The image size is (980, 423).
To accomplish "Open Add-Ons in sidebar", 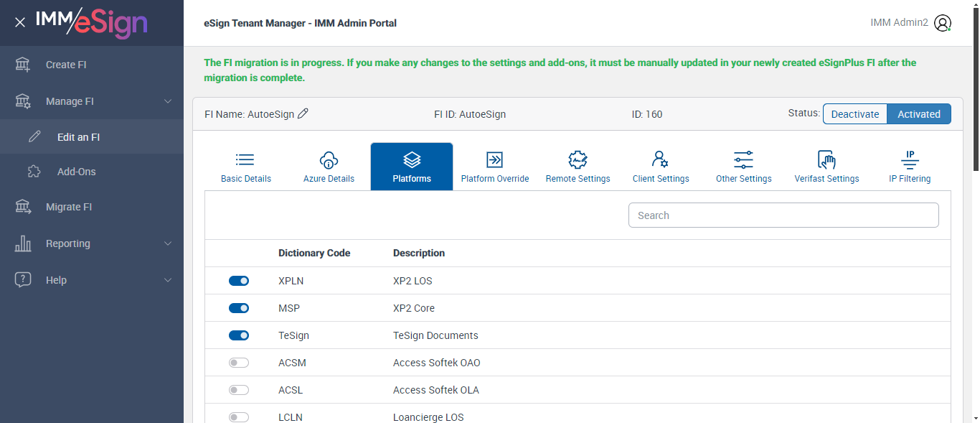I will pos(92,172).
